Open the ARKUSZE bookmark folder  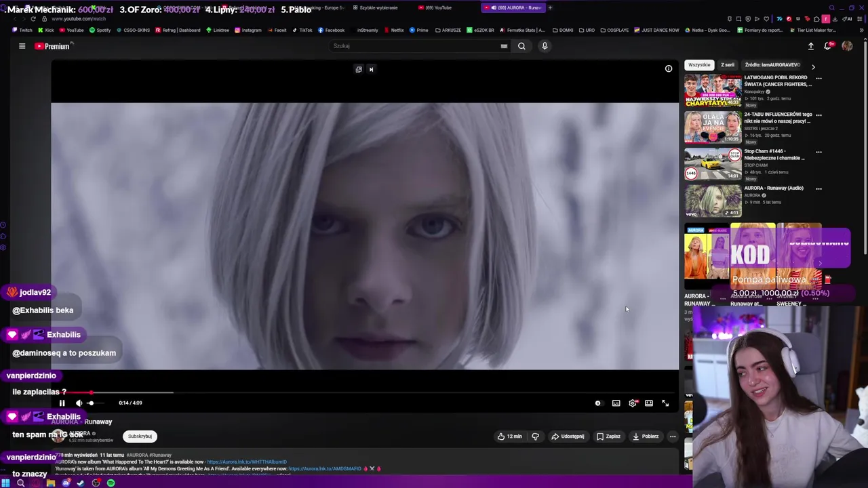click(448, 30)
